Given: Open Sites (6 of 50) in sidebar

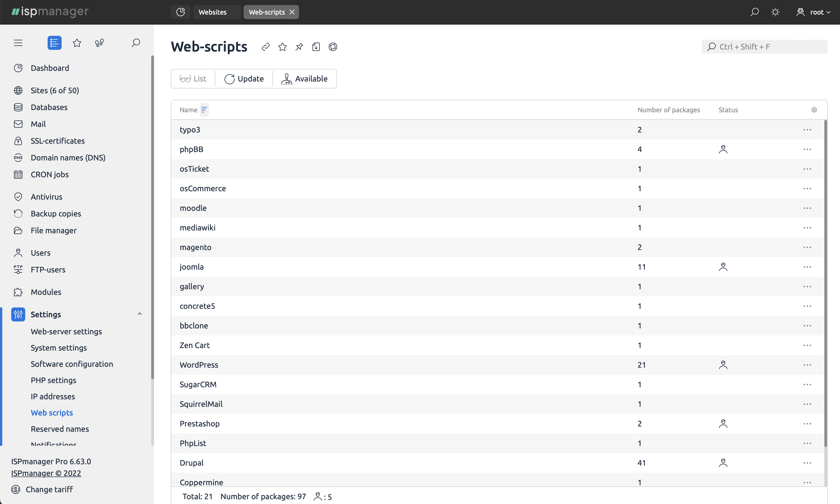Looking at the screenshot, I should (55, 90).
